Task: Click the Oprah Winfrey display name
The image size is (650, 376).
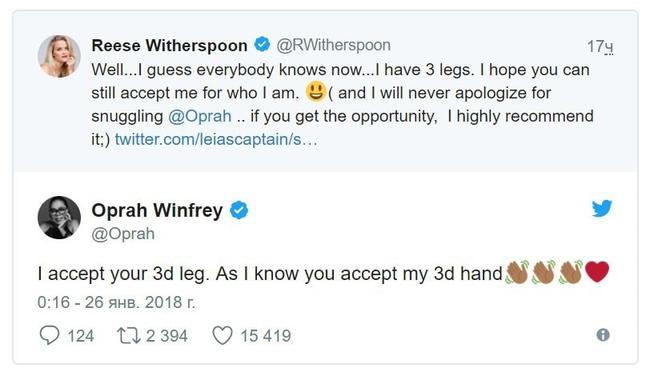Action: tap(157, 210)
